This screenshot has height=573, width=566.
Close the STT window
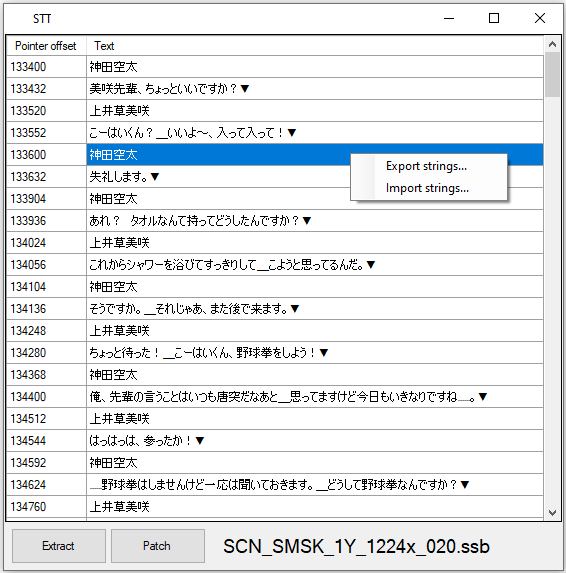point(540,18)
